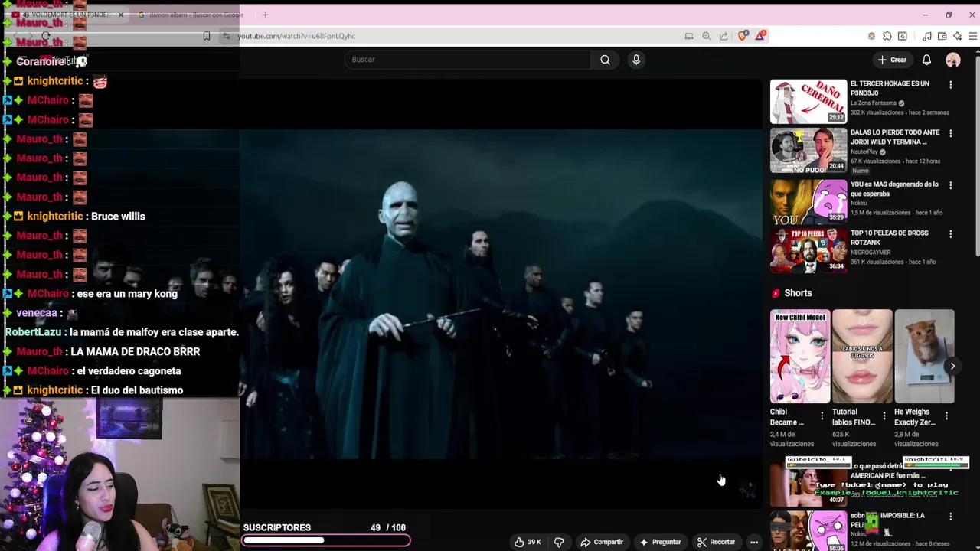Click the zoom magnifier icon in address bar

click(706, 36)
